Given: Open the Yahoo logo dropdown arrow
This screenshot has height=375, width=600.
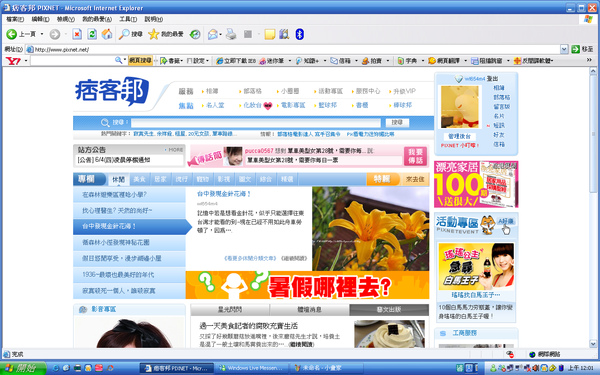Looking at the screenshot, I should click(x=26, y=61).
